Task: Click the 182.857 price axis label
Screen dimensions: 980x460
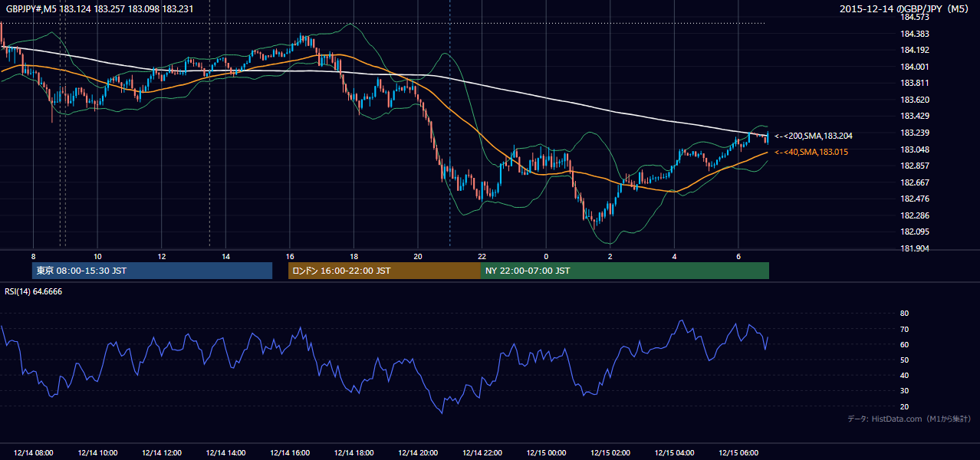Action: tap(914, 166)
